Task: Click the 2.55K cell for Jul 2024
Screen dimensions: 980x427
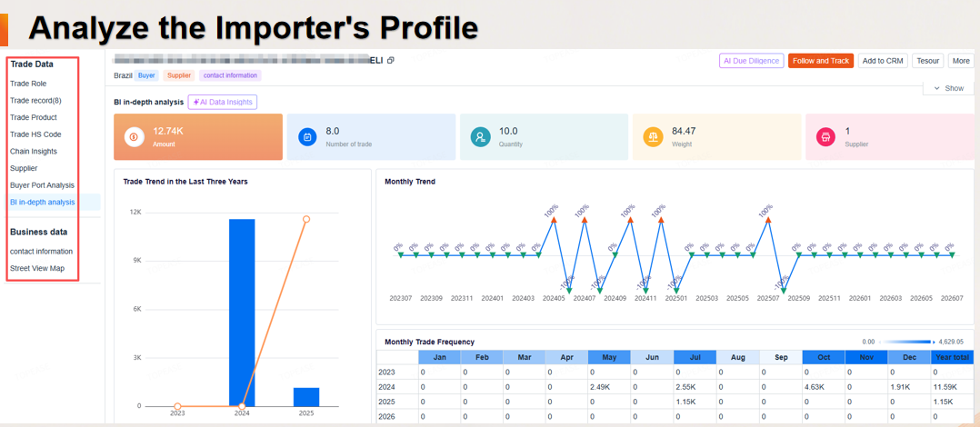Action: (x=695, y=387)
